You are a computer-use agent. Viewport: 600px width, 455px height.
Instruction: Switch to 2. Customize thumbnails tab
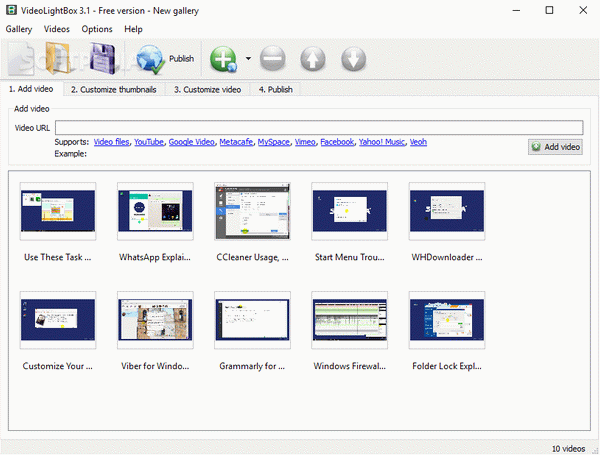[114, 90]
